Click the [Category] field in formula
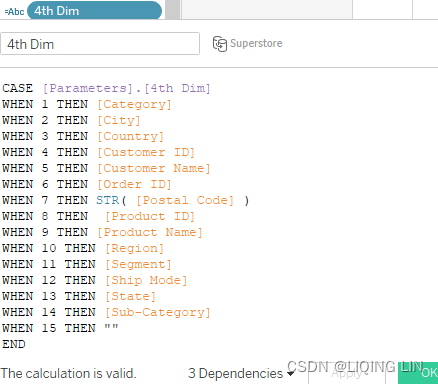 [x=134, y=104]
